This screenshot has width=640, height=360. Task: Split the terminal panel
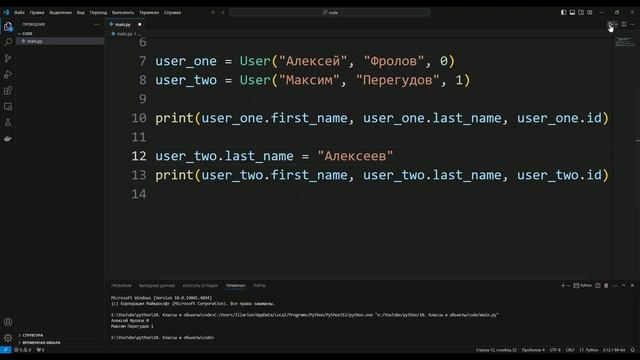598,286
